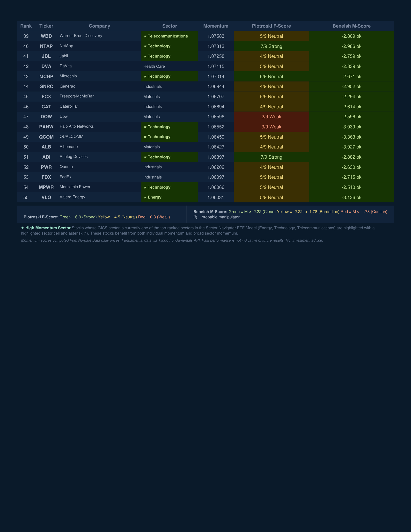Click the Sector column header

click(x=169, y=26)
